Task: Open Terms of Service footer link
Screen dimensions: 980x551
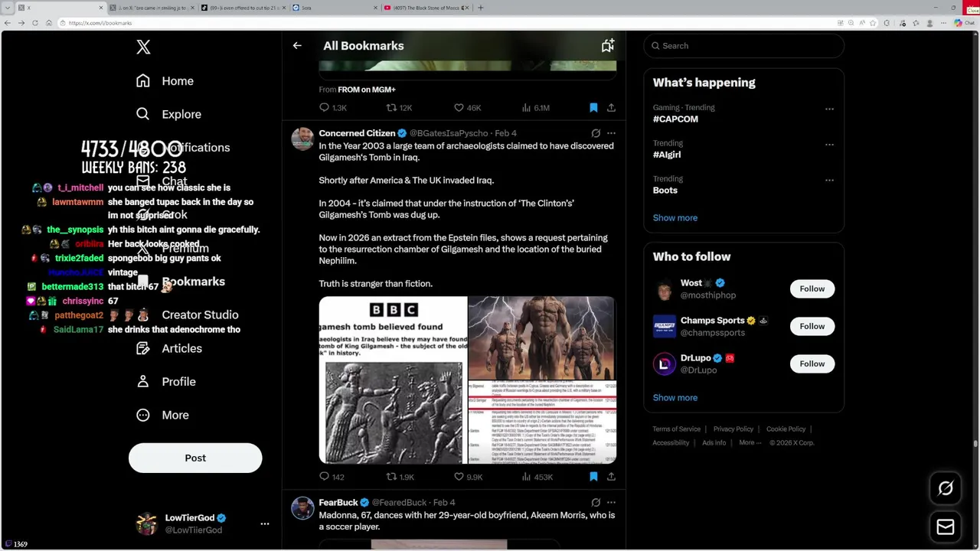Action: pos(677,429)
